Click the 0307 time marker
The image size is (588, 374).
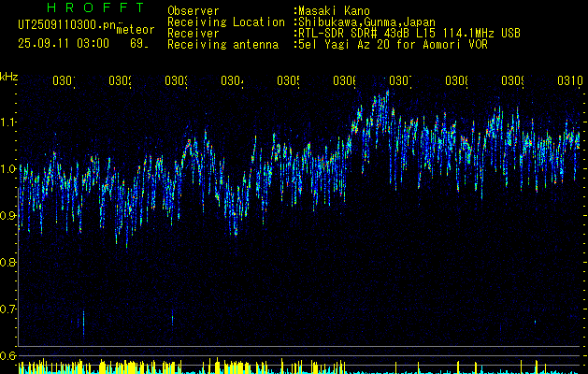click(400, 80)
